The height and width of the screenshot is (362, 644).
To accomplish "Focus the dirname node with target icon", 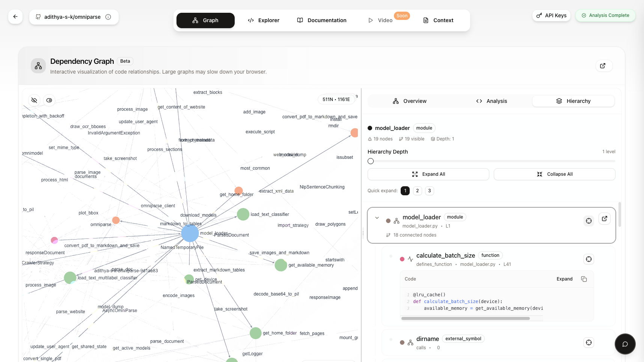I will click(x=589, y=342).
